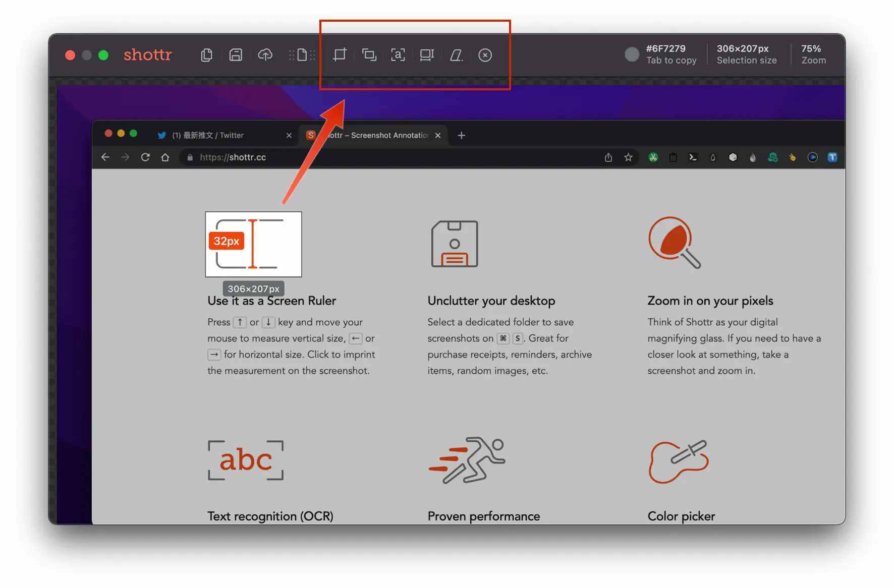Open a new browser tab with plus button
894x588 pixels.
[461, 135]
